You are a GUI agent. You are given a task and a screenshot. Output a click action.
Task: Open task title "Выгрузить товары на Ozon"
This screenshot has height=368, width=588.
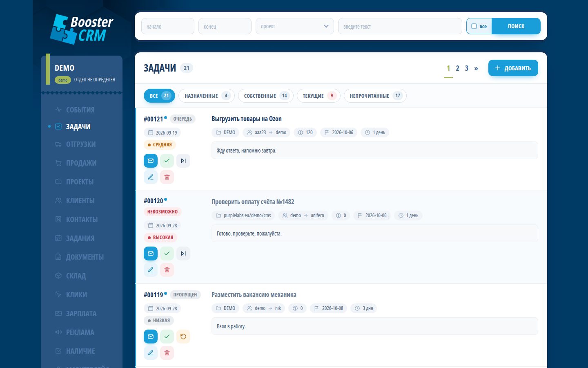pos(247,119)
